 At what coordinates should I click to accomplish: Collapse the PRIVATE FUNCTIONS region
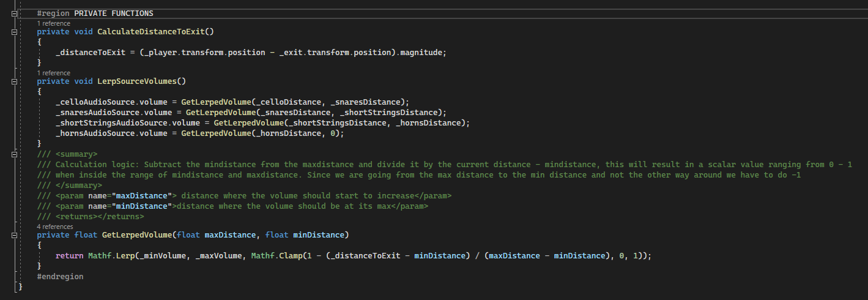(15, 13)
